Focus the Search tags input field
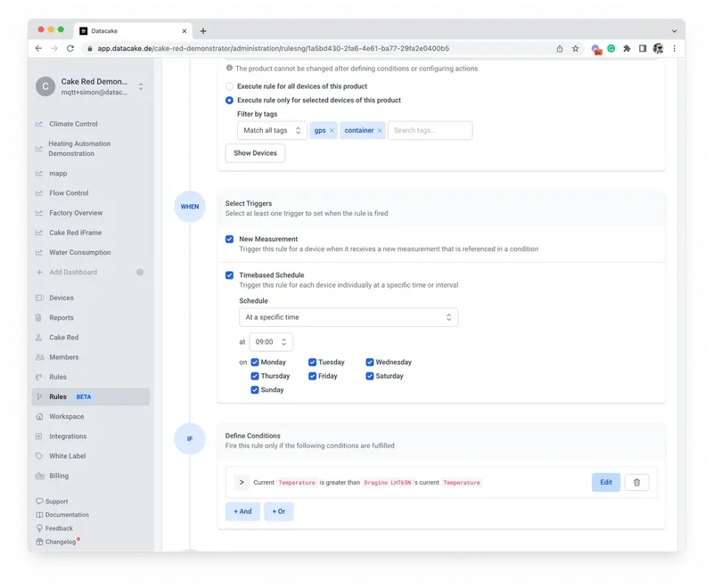Screen dimensions: 713x588 (x=430, y=130)
